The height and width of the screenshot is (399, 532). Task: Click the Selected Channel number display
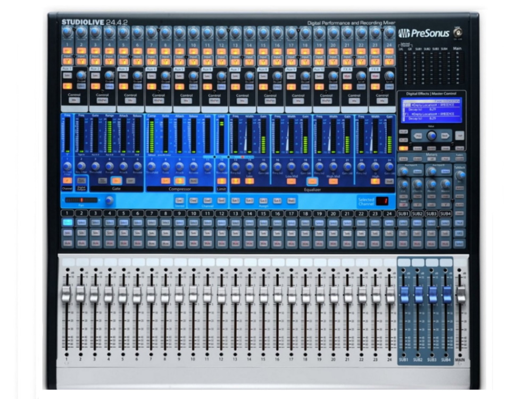[x=381, y=201]
